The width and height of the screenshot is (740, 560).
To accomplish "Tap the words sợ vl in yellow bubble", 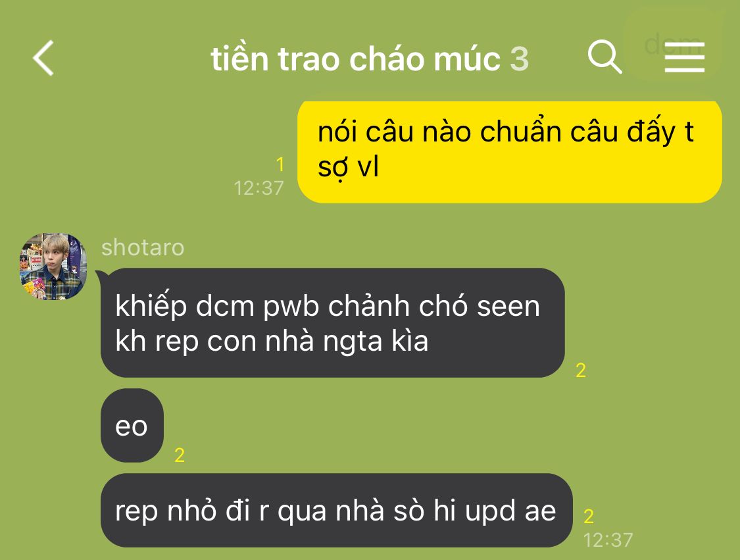I will 348,167.
